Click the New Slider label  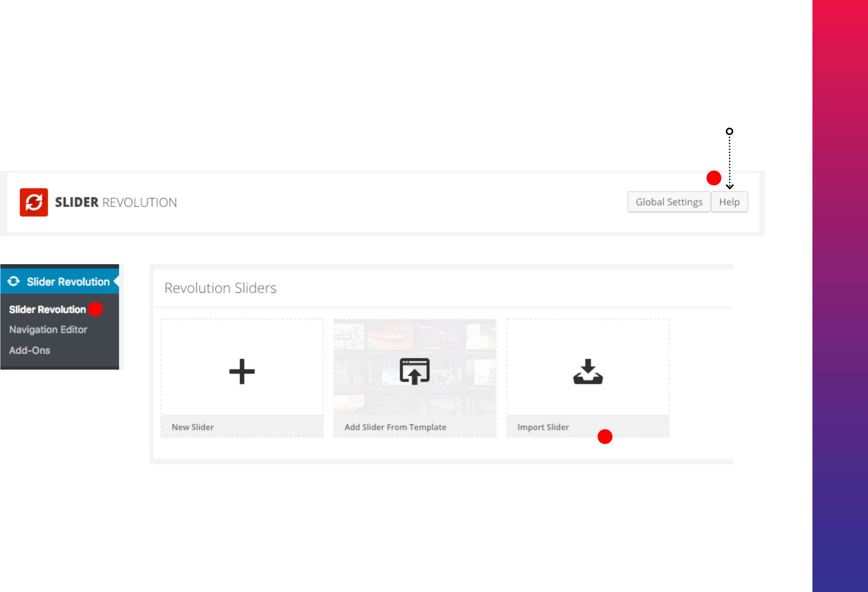tap(193, 427)
